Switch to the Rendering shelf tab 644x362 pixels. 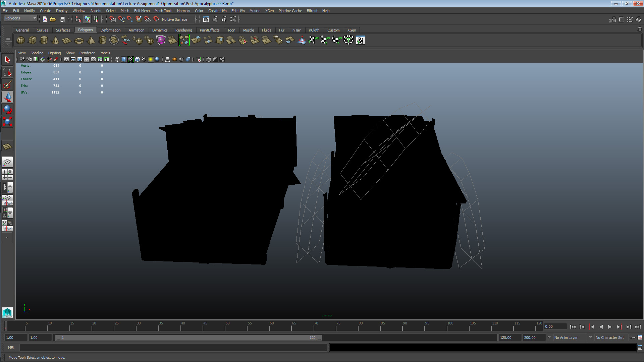(183, 30)
